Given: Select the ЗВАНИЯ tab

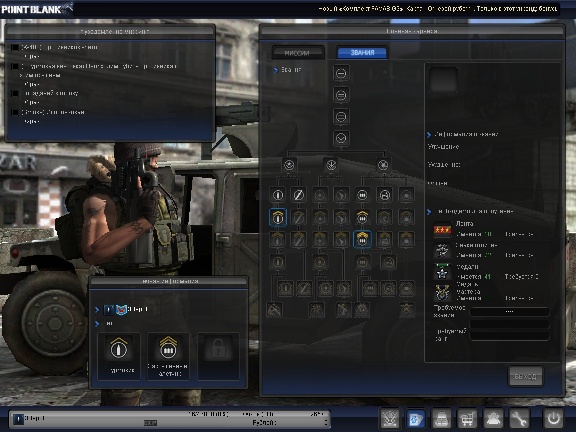Looking at the screenshot, I should coord(362,53).
